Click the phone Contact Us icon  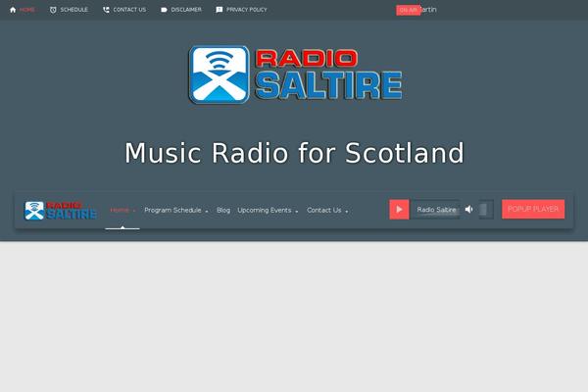[106, 10]
